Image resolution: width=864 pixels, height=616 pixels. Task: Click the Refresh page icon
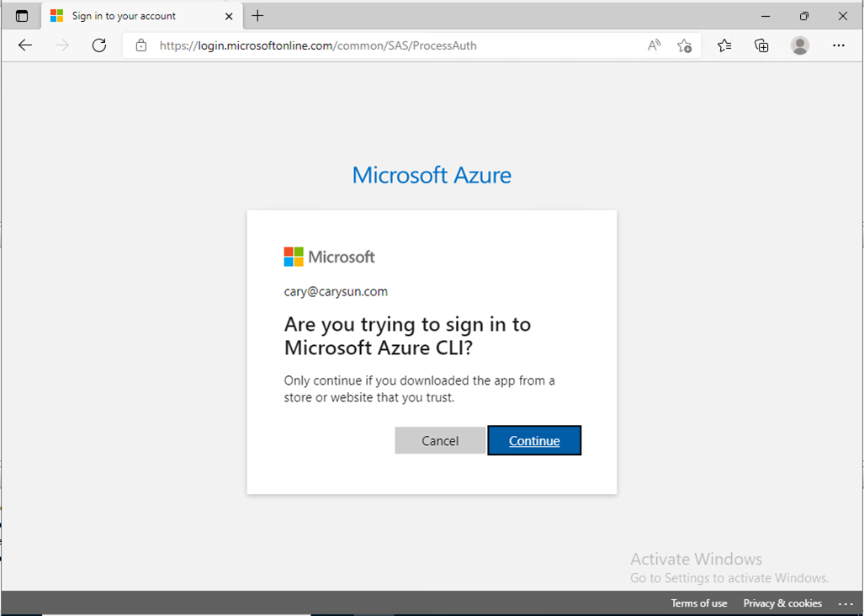tap(99, 45)
